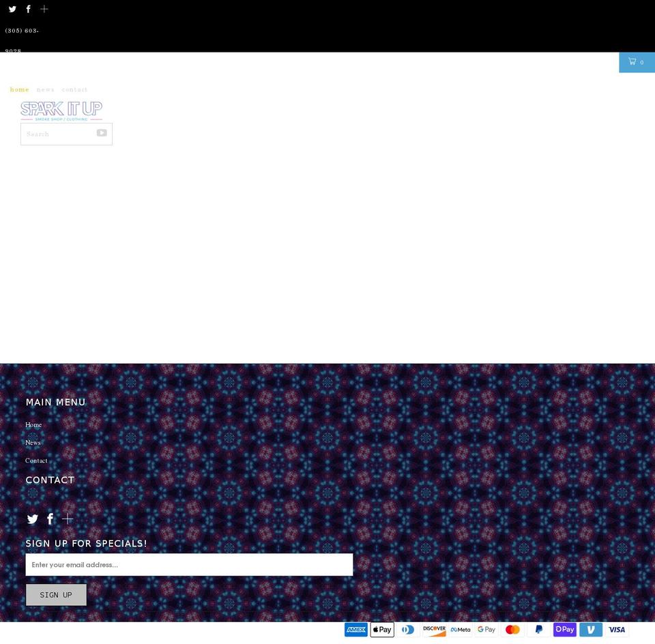This screenshot has height=644, width=655.
Task: Select the Mastercard payment icon
Action: coord(512,629)
